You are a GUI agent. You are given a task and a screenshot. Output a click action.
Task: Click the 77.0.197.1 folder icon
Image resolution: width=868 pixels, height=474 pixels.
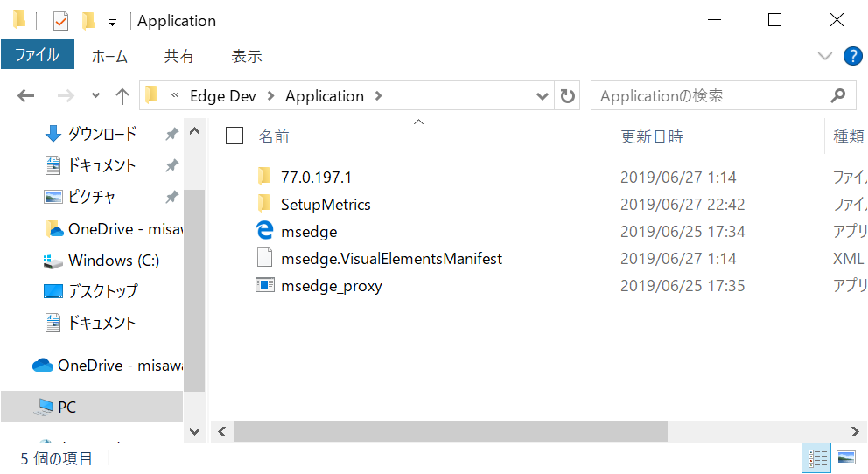coord(264,177)
